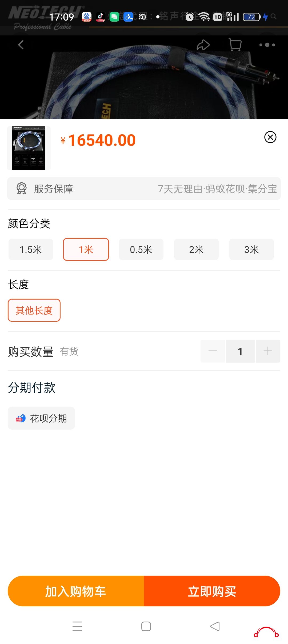Tap the Android home square icon
Image resolution: width=288 pixels, height=644 pixels.
point(146,626)
